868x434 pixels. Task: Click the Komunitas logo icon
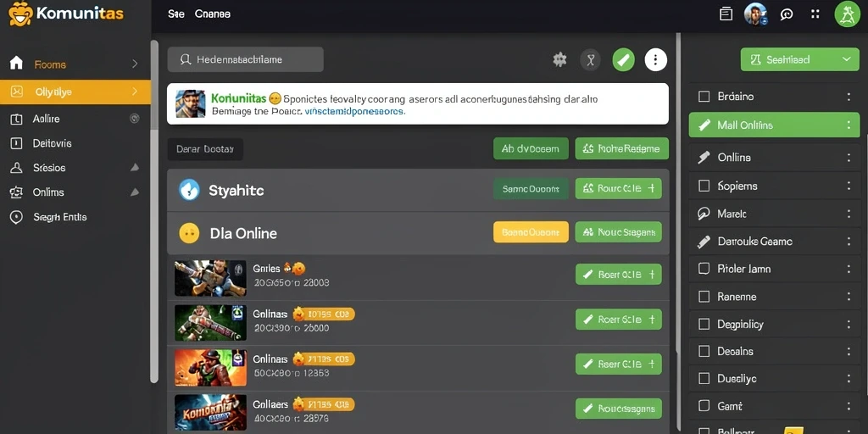click(x=21, y=14)
